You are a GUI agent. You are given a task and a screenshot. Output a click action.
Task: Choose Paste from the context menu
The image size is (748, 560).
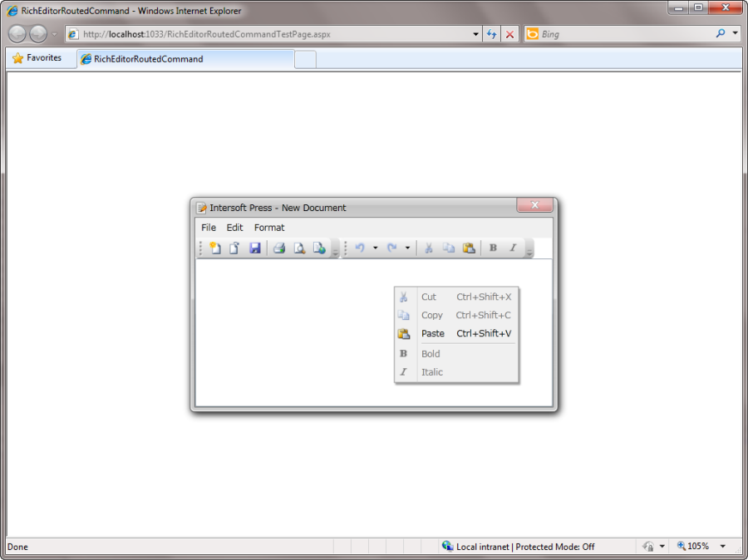tap(456, 333)
